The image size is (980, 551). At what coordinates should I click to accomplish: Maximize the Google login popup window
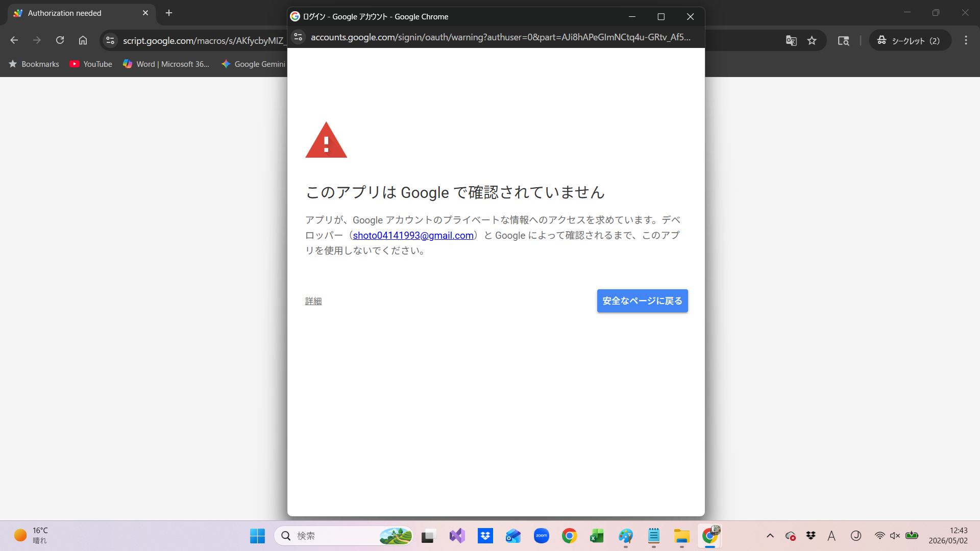coord(661,17)
